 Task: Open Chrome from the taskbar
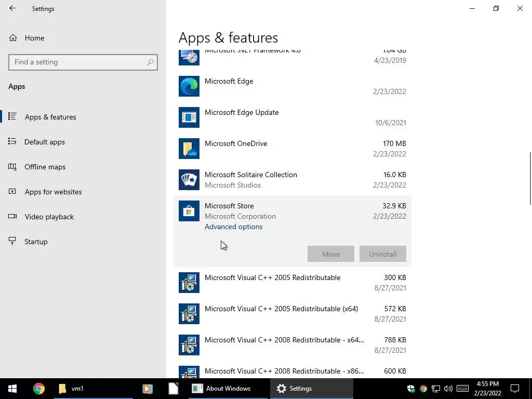pyautogui.click(x=38, y=389)
